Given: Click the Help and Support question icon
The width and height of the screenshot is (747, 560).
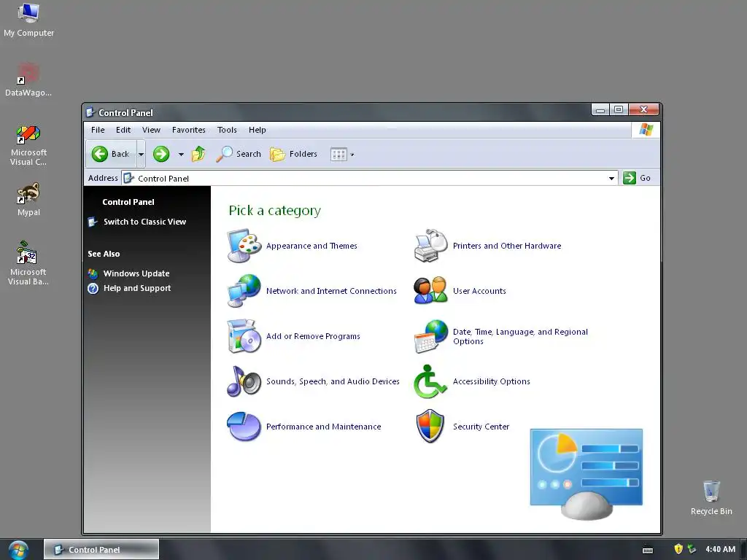Looking at the screenshot, I should (x=93, y=289).
